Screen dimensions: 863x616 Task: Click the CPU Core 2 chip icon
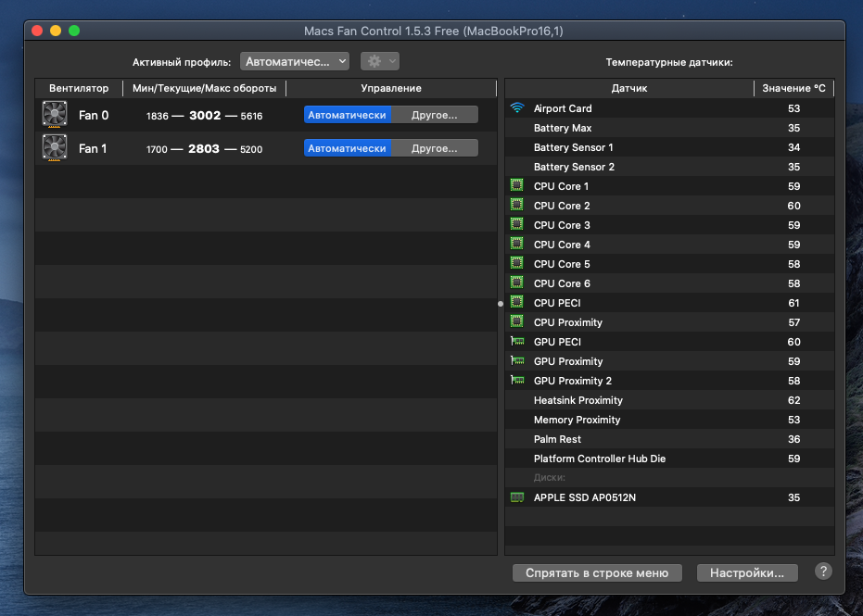pos(516,205)
